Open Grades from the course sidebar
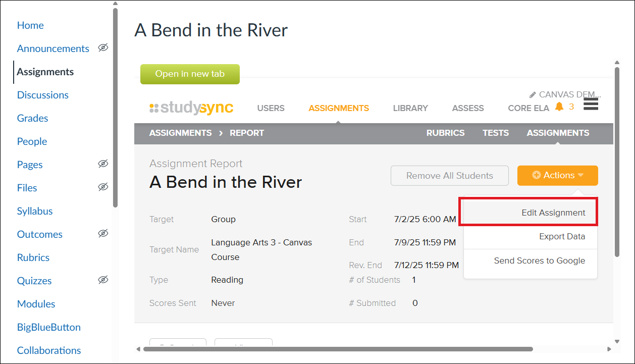This screenshot has height=364, width=635. (32, 118)
